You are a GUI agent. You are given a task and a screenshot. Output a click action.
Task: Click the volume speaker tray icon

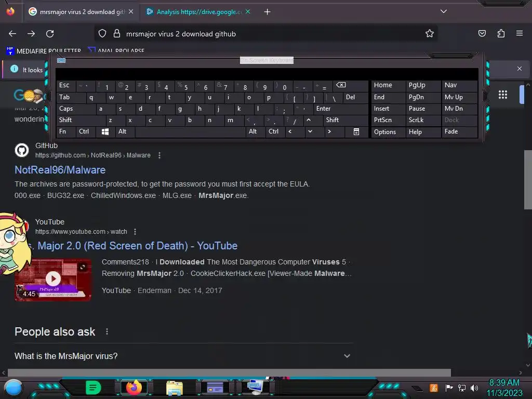coord(474,388)
